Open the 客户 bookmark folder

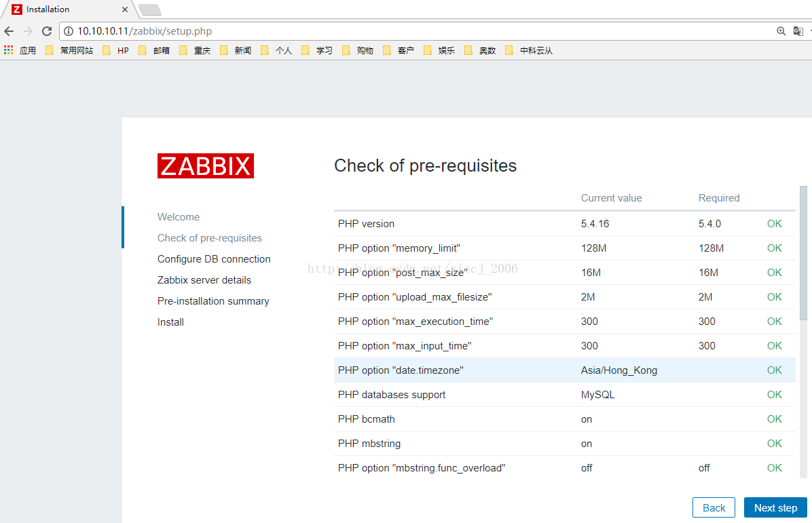[399, 50]
